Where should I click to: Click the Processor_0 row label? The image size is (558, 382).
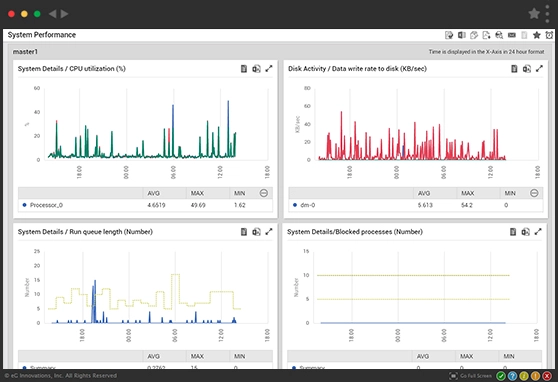pos(46,205)
